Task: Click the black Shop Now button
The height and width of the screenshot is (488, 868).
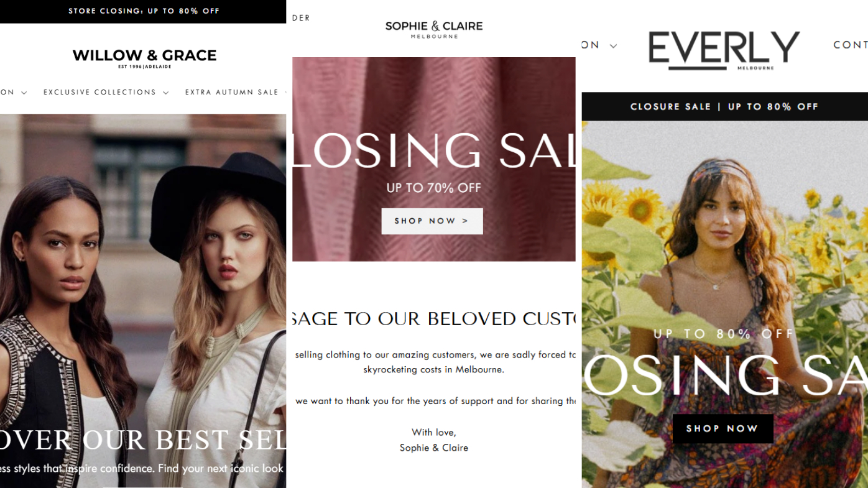Action: (x=723, y=429)
